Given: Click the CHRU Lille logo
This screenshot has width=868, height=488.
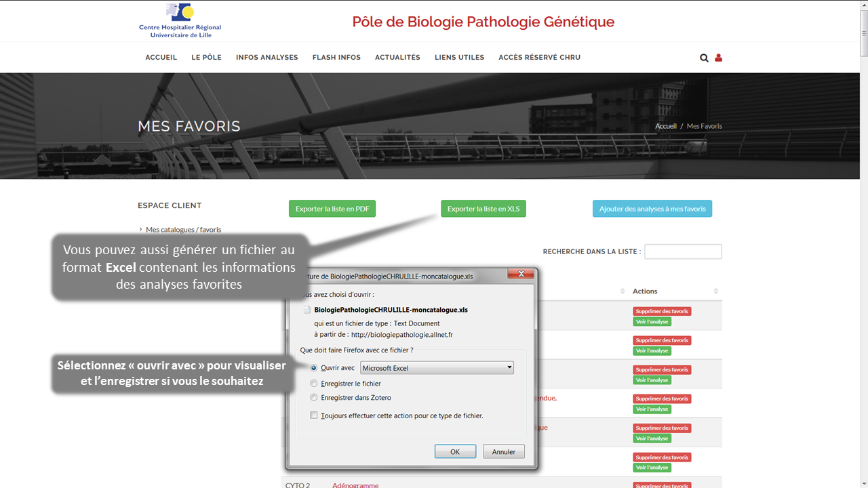Looking at the screenshot, I should [x=180, y=20].
